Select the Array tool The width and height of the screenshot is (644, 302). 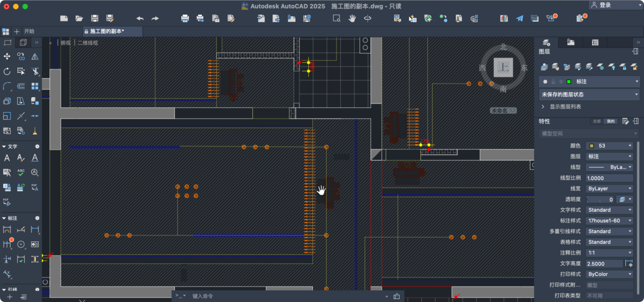point(35,86)
